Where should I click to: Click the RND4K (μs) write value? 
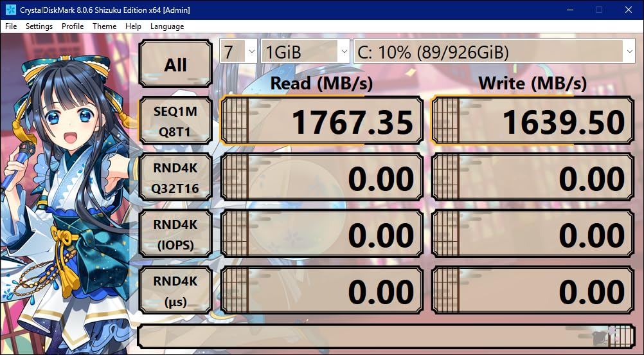533,291
